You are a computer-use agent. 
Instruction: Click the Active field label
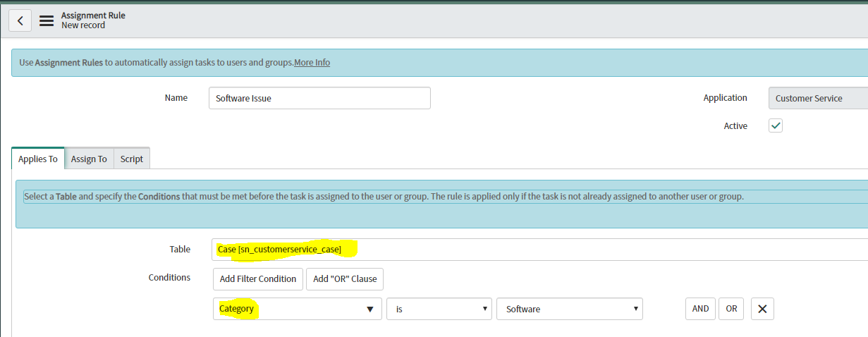[x=735, y=125]
